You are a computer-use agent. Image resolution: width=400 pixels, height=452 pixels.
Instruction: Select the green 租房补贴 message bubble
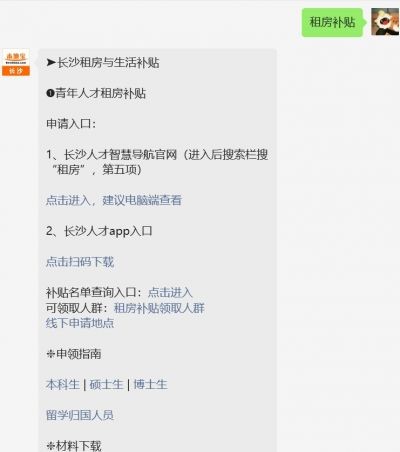click(332, 22)
